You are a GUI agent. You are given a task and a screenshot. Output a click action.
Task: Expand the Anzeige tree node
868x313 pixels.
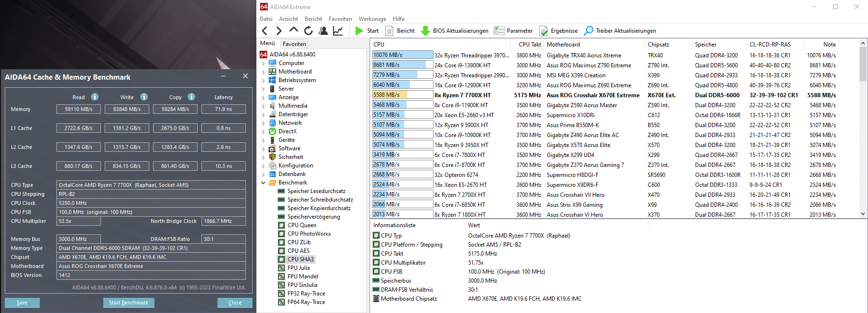pyautogui.click(x=263, y=97)
